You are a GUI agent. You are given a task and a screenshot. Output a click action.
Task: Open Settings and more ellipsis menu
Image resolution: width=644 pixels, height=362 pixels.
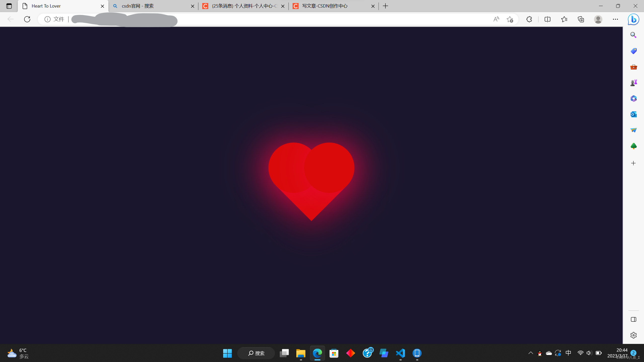[615, 19]
